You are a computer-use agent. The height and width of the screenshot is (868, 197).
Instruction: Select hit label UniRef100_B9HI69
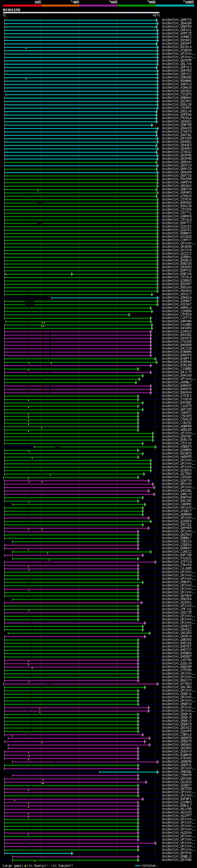pos(177,375)
